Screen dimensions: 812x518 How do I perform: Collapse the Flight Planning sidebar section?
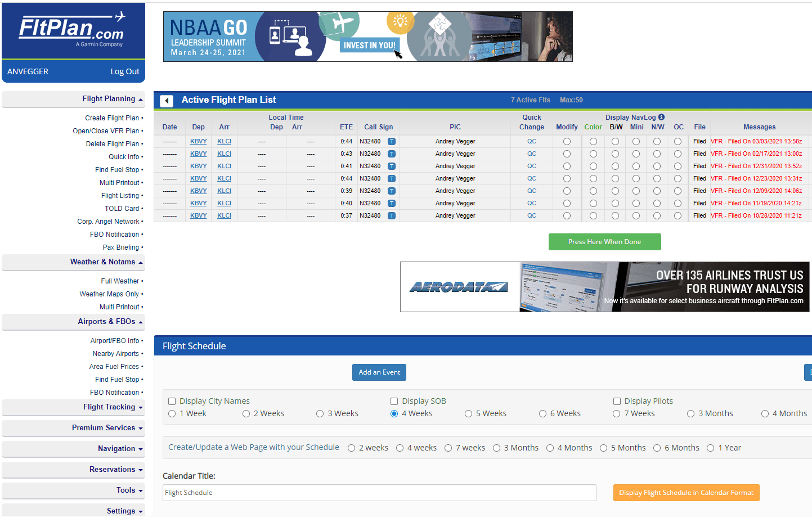[x=73, y=99]
